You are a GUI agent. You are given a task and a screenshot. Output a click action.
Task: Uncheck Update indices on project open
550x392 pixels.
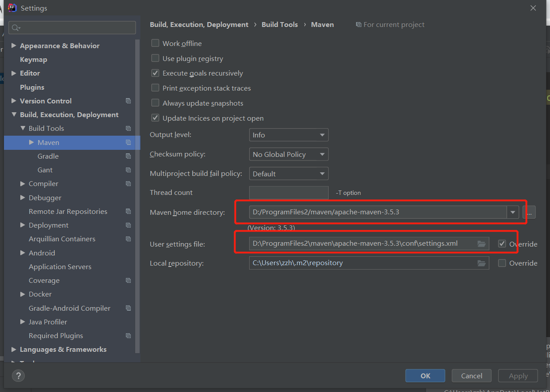(155, 118)
